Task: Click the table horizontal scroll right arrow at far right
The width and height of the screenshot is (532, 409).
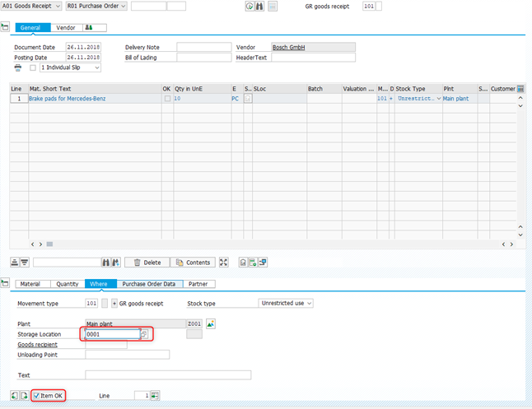Action: tap(511, 244)
